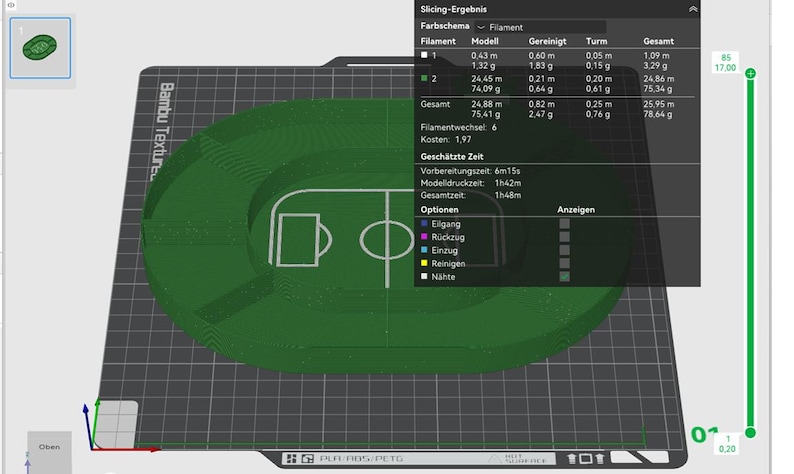Toggle Einzug display checkbox
This screenshot has height=474, width=794.
tap(564, 250)
